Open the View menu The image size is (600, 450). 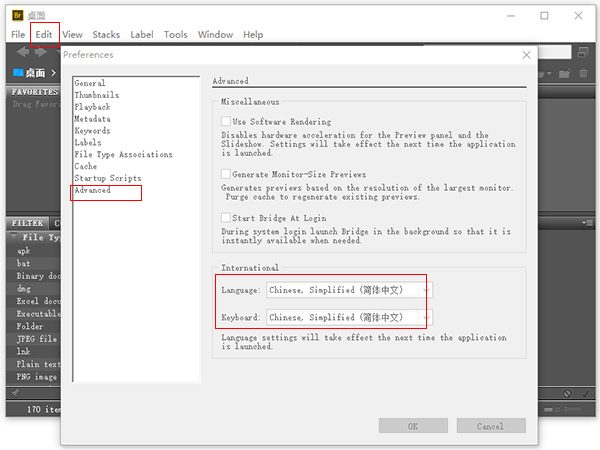point(72,35)
